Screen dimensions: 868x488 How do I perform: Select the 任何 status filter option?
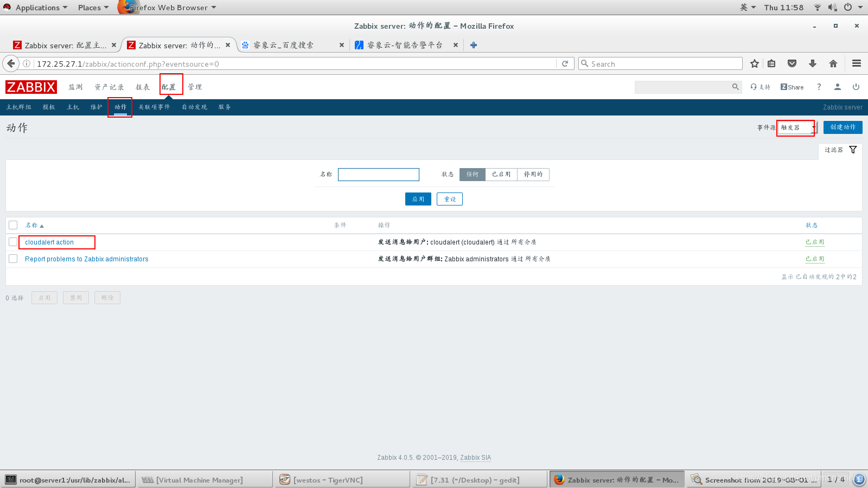(473, 174)
